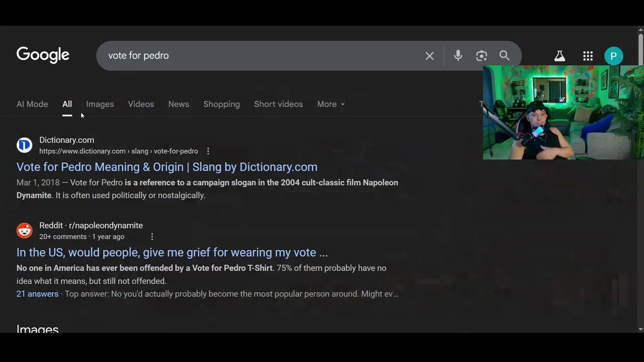Select the All results tab

[67, 104]
